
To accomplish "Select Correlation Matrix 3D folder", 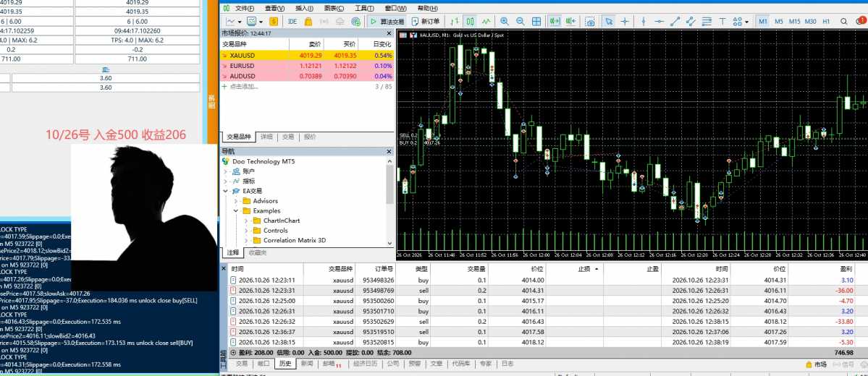I will (x=295, y=241).
